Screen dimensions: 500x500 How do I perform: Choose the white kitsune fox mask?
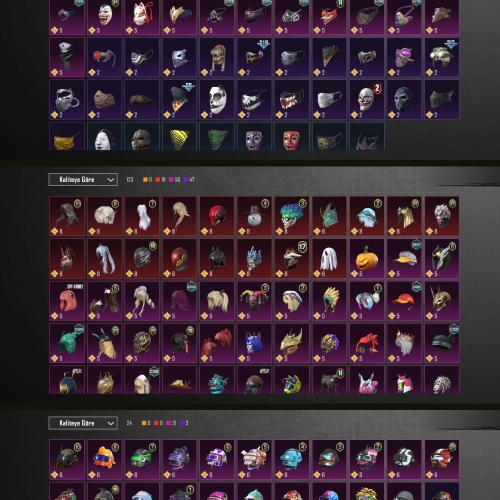click(x=142, y=15)
